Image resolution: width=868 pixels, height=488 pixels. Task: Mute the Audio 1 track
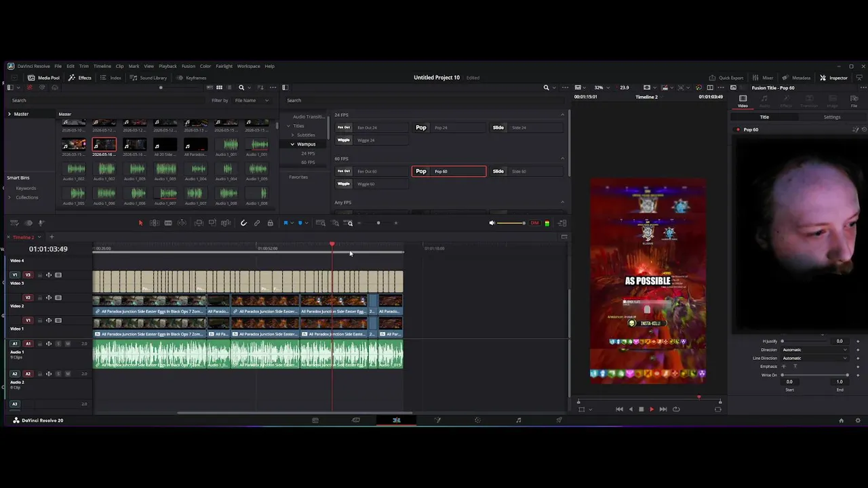pyautogui.click(x=68, y=344)
